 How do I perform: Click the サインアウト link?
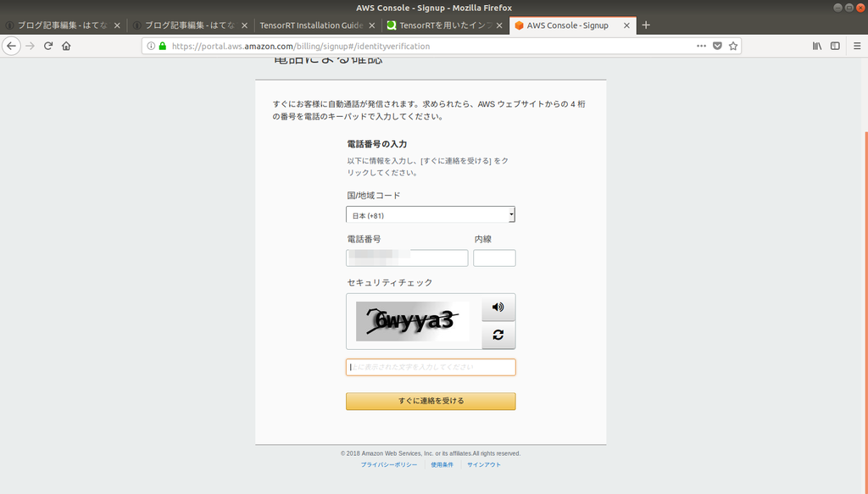point(484,464)
